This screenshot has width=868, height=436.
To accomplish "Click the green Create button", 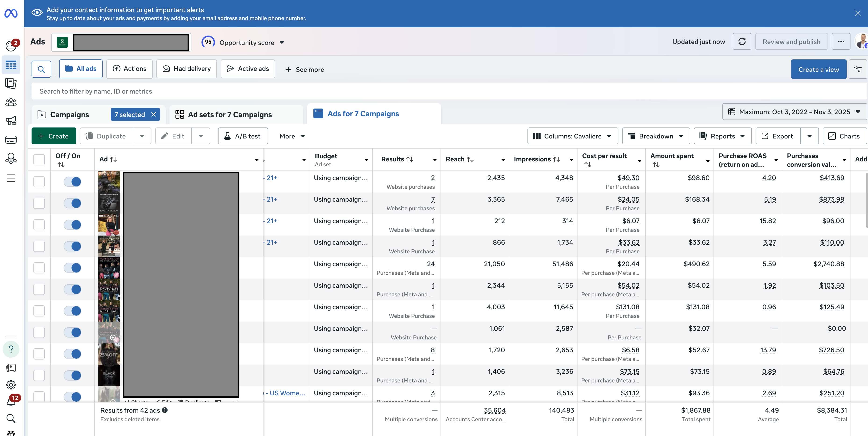I will 54,136.
